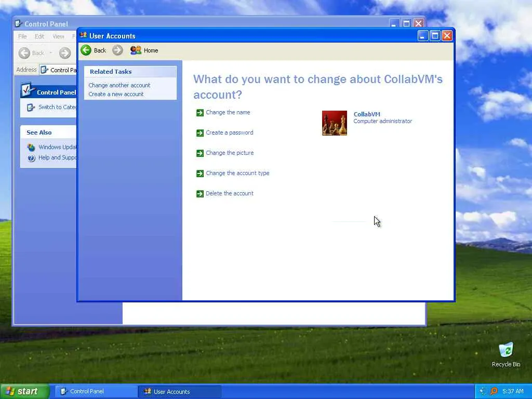
Task: Click the arrow icon beside Create a password
Action: click(200, 133)
